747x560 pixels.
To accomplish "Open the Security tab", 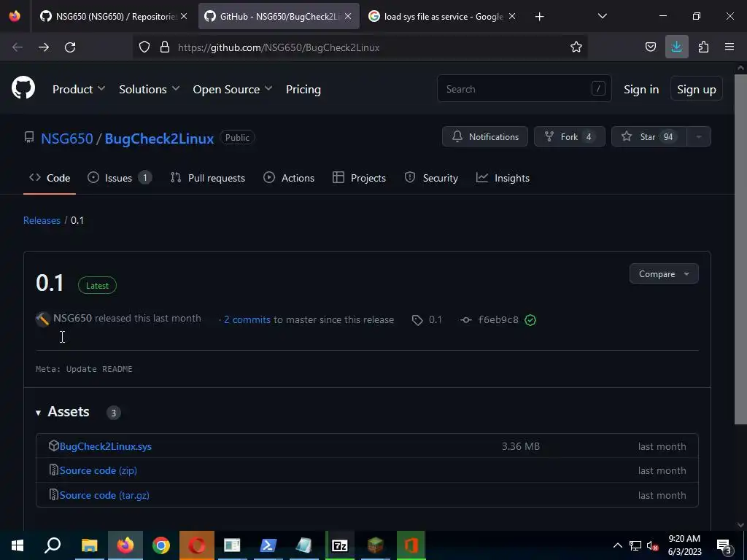I will click(431, 178).
